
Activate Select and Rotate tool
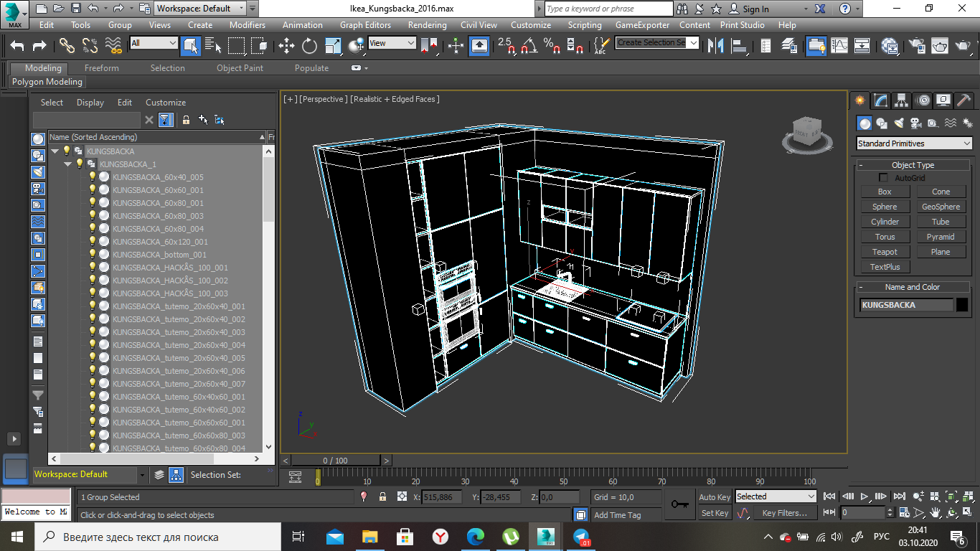309,46
